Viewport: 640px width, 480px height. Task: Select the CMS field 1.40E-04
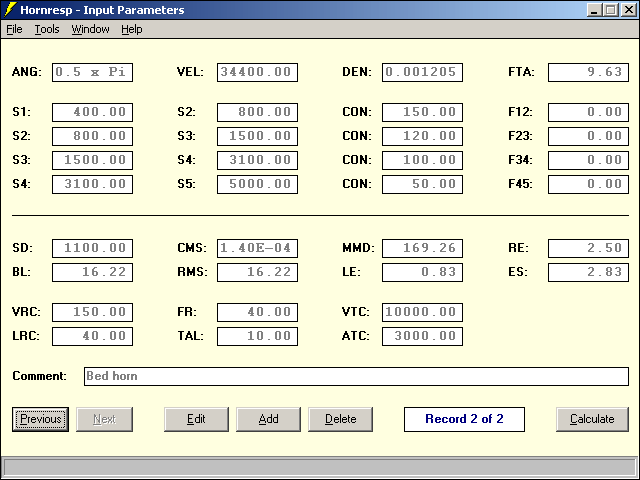257,248
